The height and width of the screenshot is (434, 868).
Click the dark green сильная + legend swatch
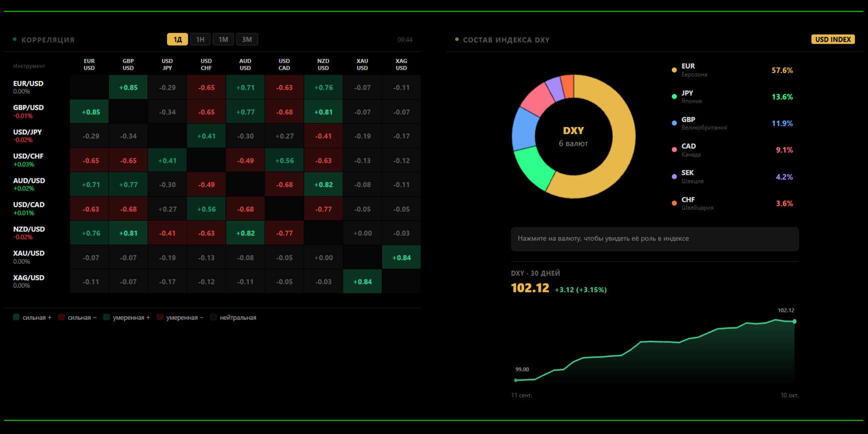[16, 317]
